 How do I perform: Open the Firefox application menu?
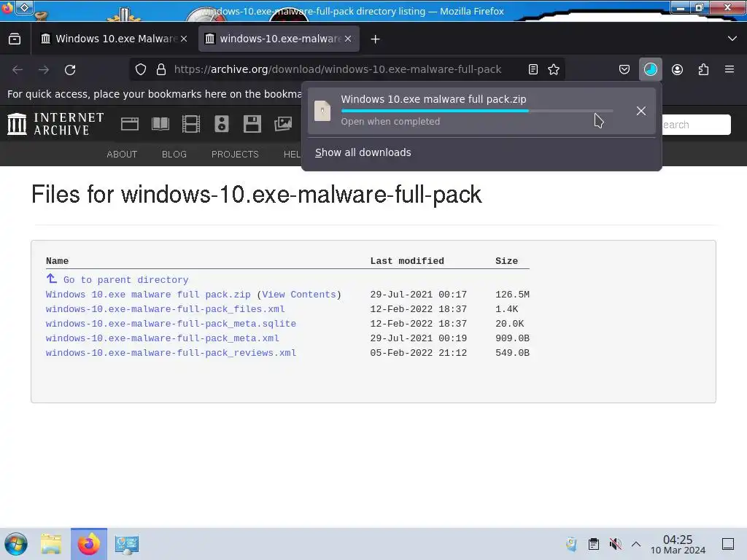729,69
